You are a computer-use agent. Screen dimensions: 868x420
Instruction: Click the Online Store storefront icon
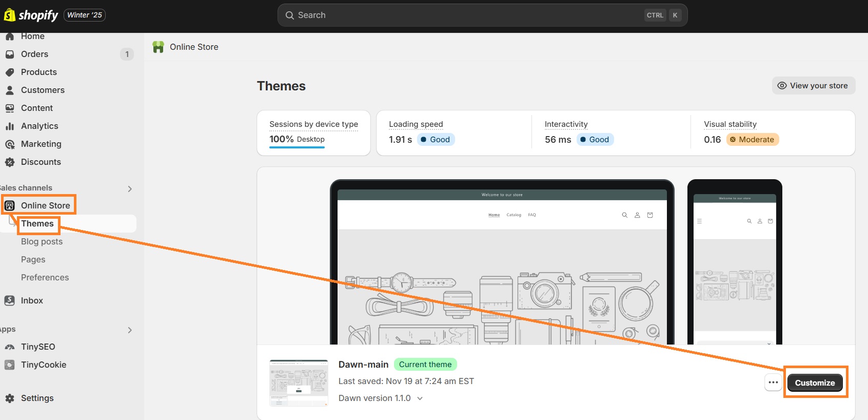click(10, 206)
